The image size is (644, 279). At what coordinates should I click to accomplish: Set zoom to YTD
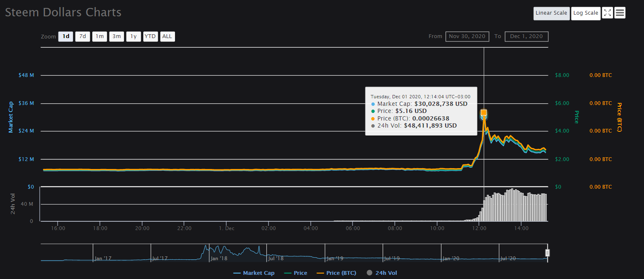(x=150, y=36)
